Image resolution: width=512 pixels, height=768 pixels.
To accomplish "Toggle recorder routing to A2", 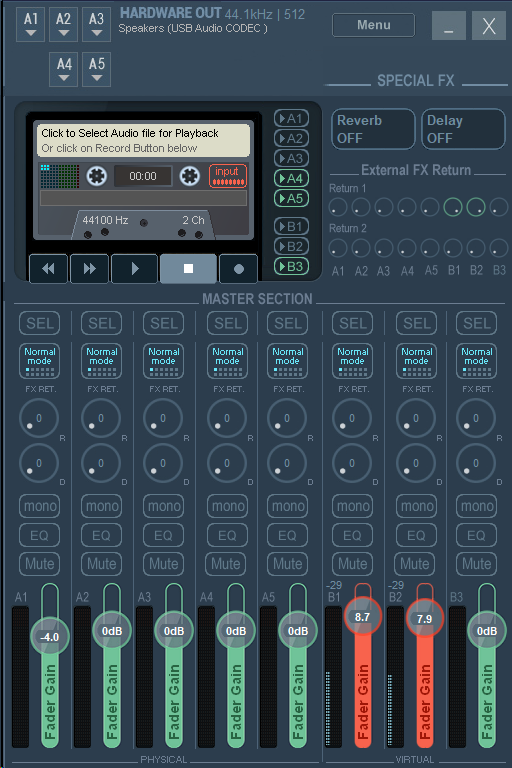I will (x=292, y=139).
